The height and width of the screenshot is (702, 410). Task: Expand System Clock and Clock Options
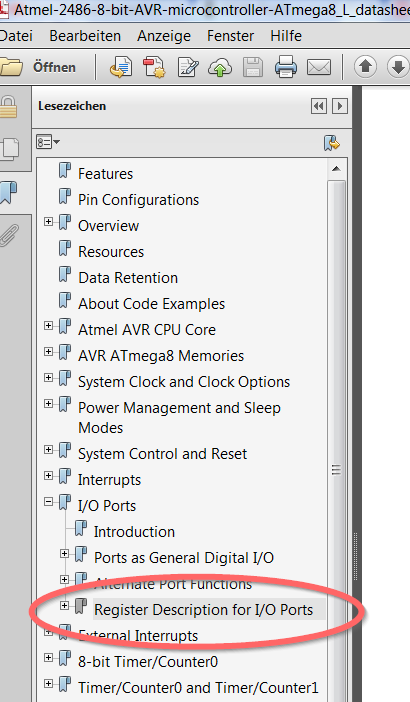tap(48, 377)
